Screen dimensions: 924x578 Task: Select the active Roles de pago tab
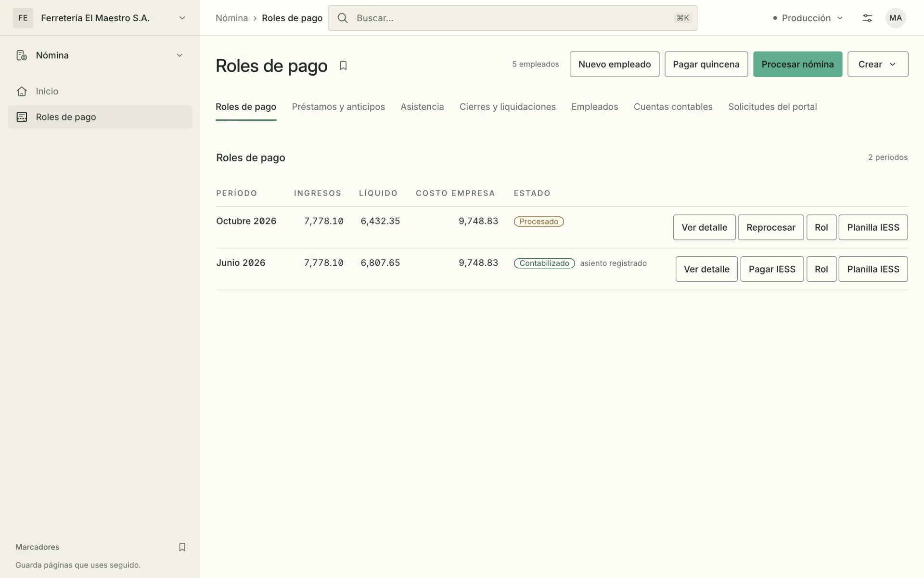[246, 107]
